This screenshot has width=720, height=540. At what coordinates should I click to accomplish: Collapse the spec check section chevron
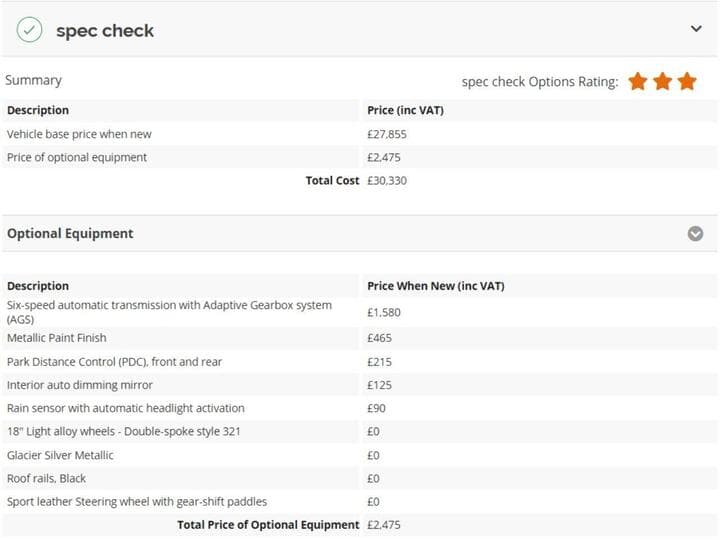coord(696,29)
